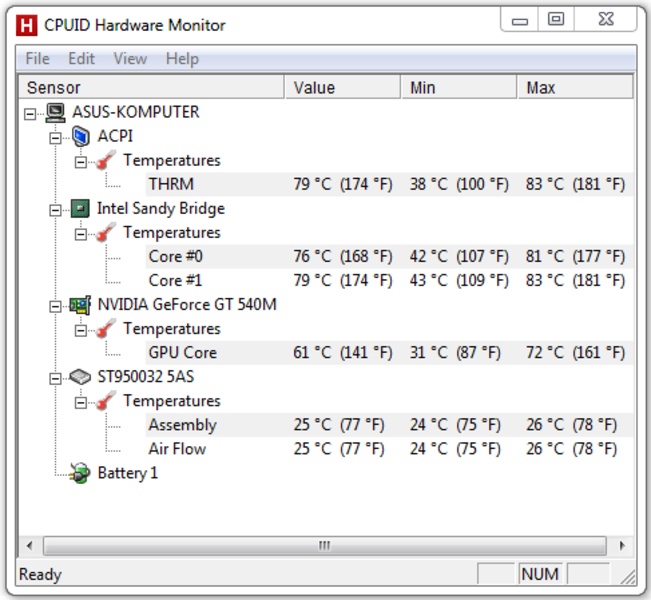Select the Core #1 sensor row
This screenshot has width=651, height=600.
click(389, 281)
